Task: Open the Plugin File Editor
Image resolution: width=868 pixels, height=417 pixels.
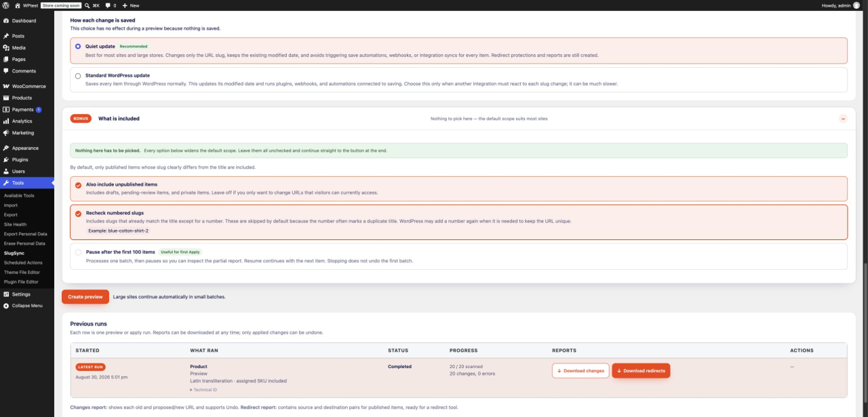Action: (x=21, y=281)
